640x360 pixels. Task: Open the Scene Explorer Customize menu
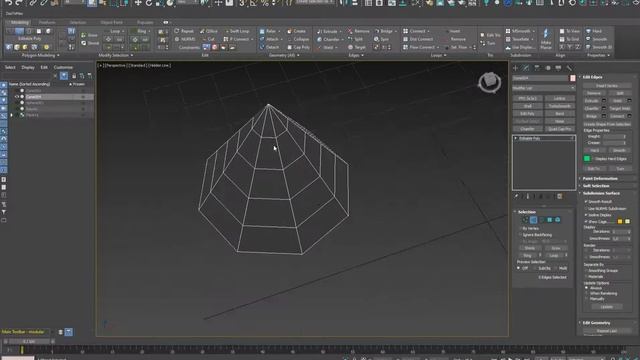coord(63,67)
